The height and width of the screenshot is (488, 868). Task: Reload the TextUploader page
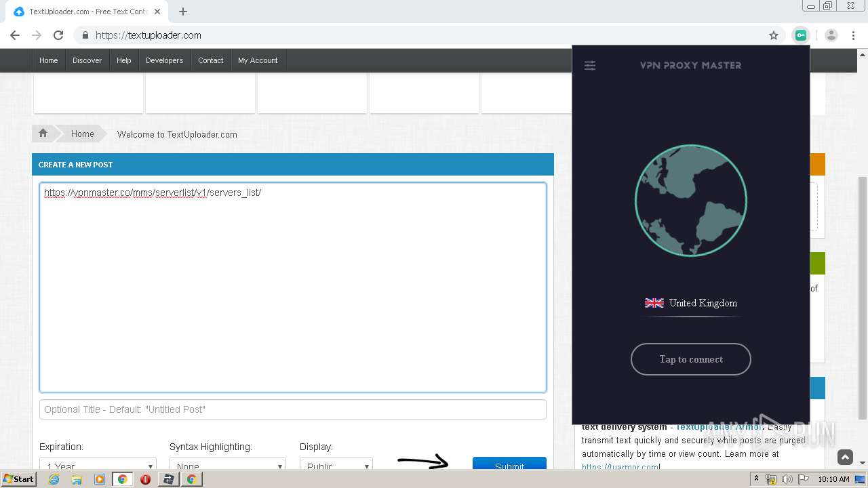coord(58,35)
